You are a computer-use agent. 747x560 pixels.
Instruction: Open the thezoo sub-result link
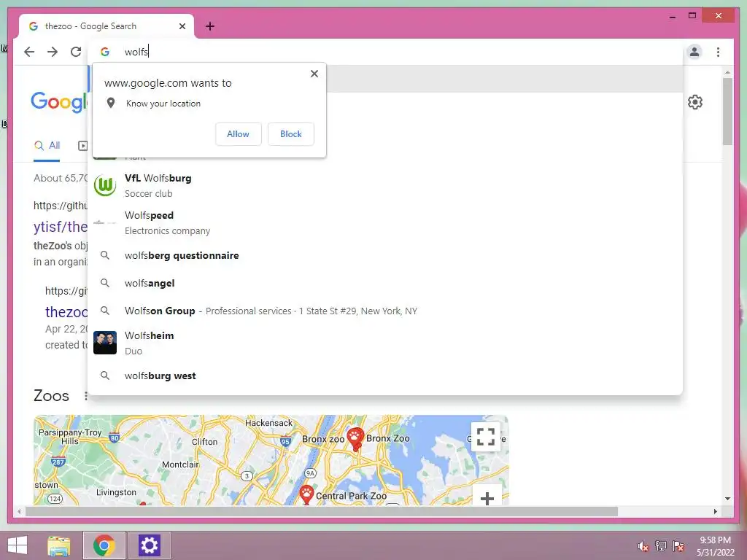pos(66,312)
